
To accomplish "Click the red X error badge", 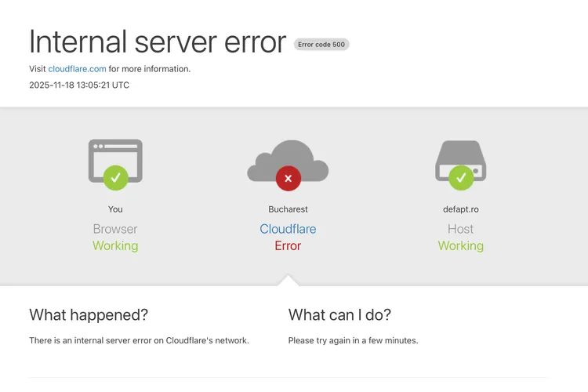I will tap(288, 178).
